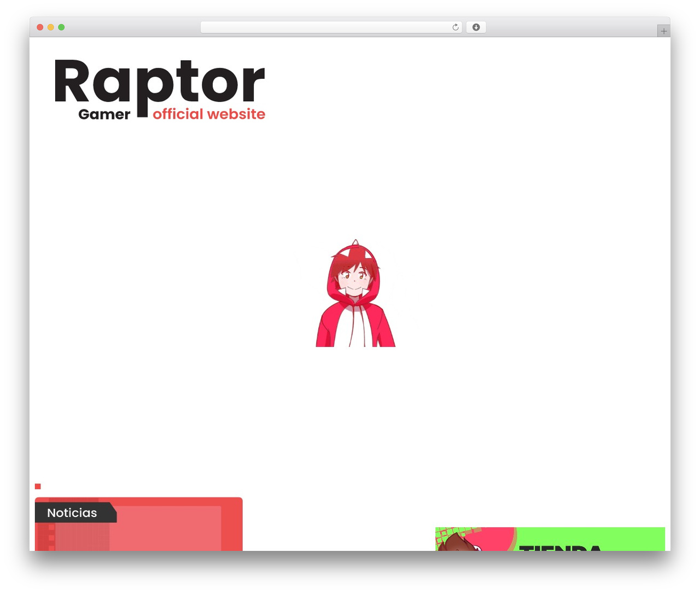Image resolution: width=700 pixels, height=593 pixels.
Task: Click the red hooded anime character image
Action: coord(355,293)
